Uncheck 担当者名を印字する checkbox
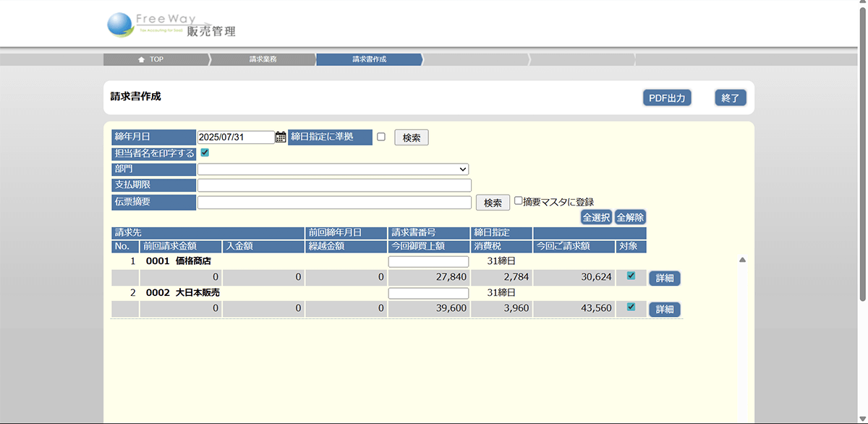Viewport: 868px width, 424px height. point(205,153)
